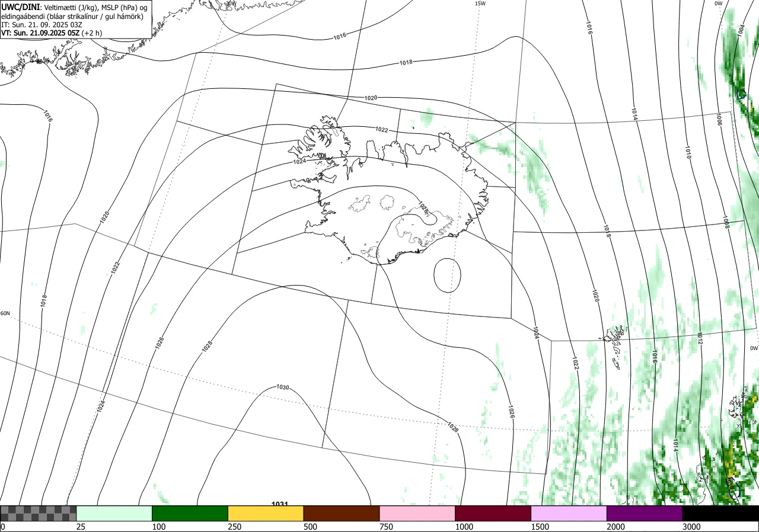Click the '100' legend scale value
Image resolution: width=759 pixels, height=532 pixels.
coord(158,527)
